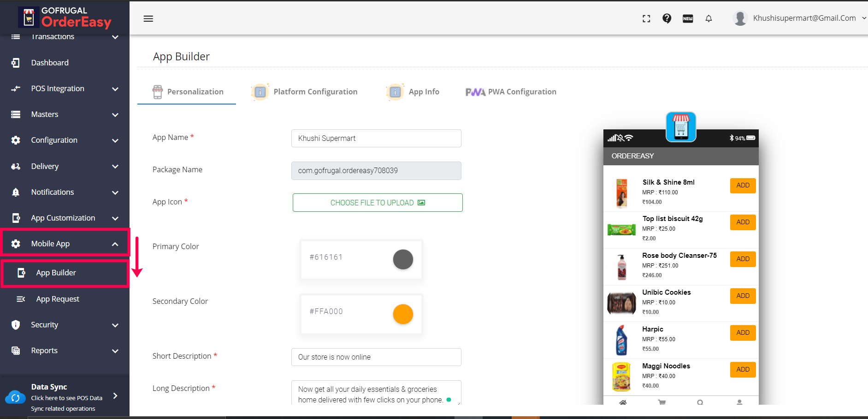Toggle fullscreen mode icon
The width and height of the screenshot is (868, 419).
646,18
